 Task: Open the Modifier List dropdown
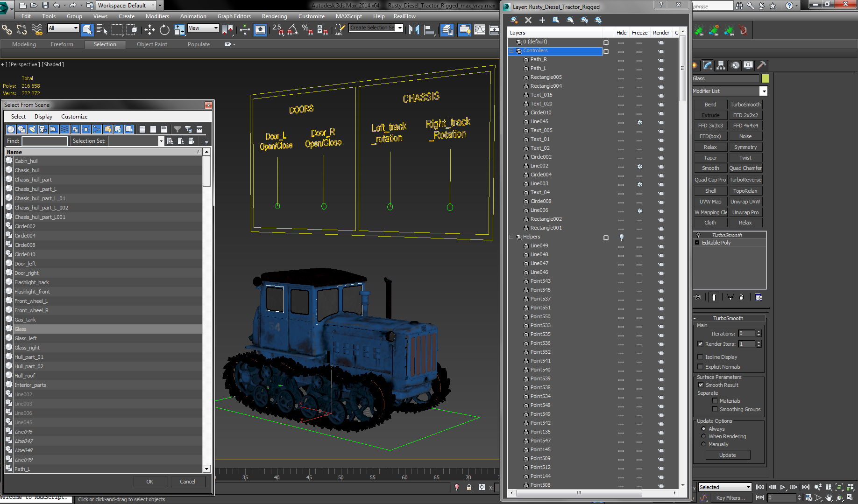point(763,91)
